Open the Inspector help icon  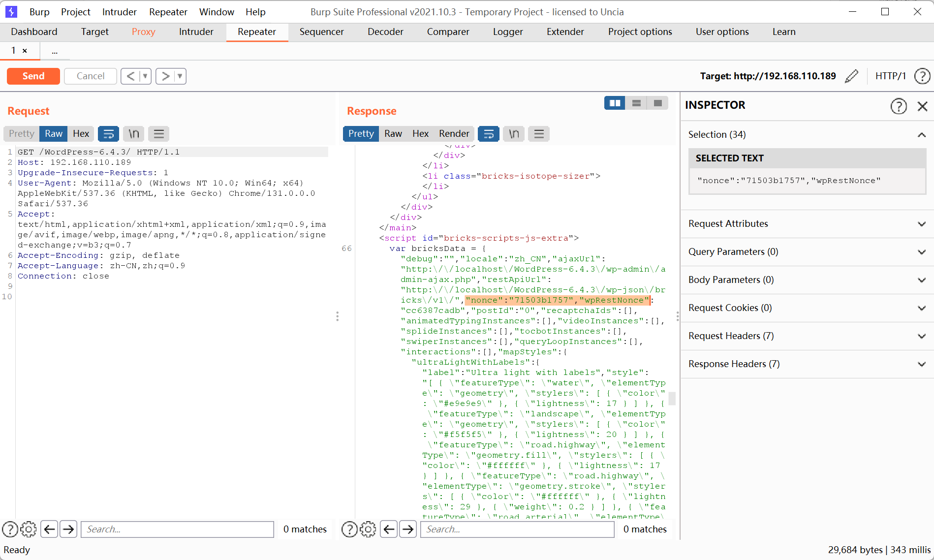[899, 106]
